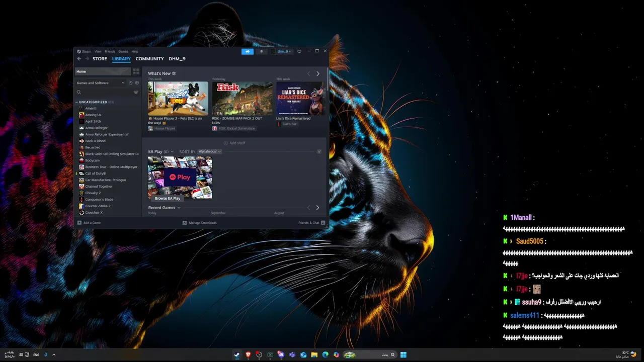The height and width of the screenshot is (362, 644).
Task: Browse EA Play button
Action: point(168,198)
